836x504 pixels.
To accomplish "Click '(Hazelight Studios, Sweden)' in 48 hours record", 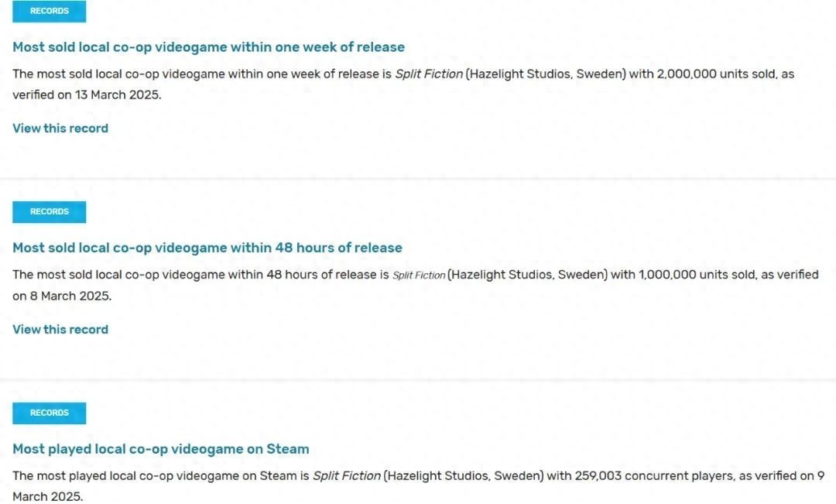I will pyautogui.click(x=527, y=275).
